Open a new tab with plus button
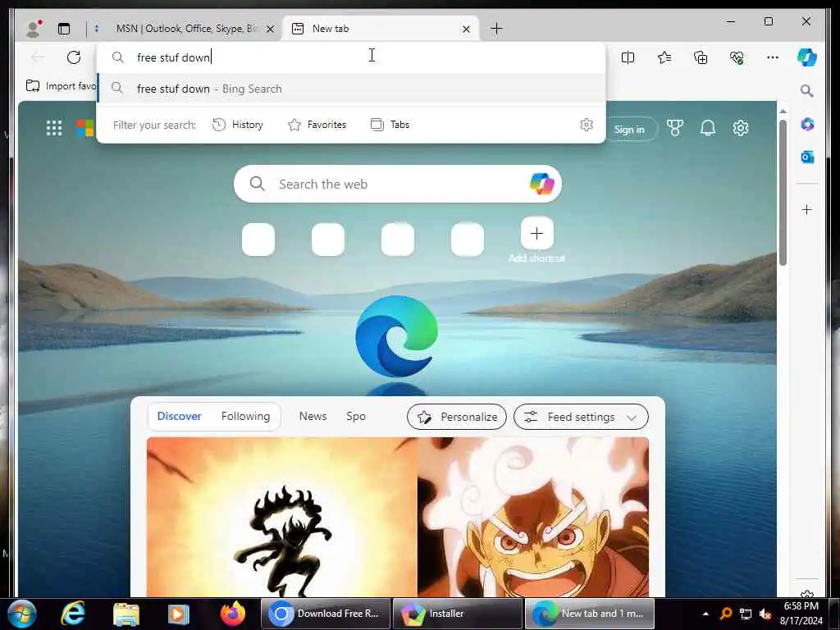Screen dimensions: 840x630 [x=496, y=29]
